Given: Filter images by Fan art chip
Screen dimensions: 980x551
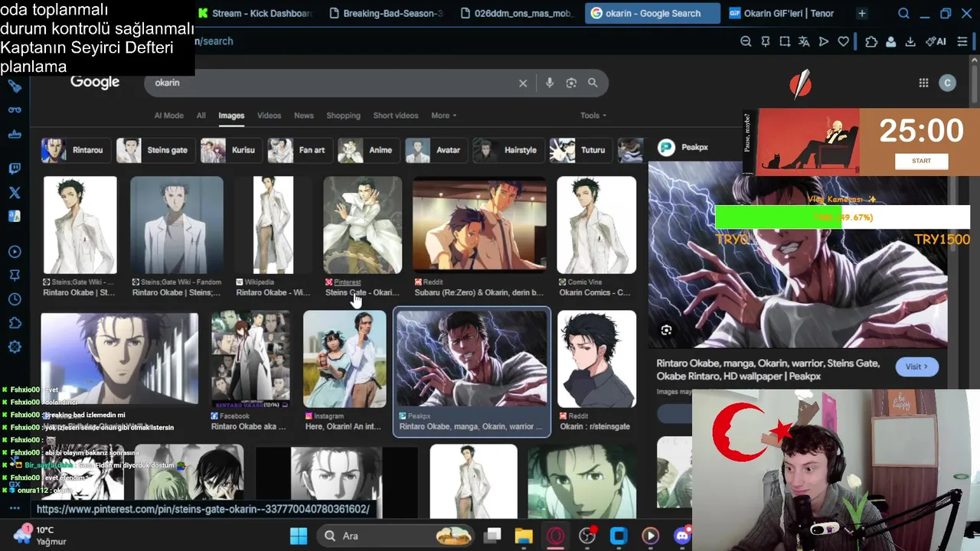Looking at the screenshot, I should tap(299, 150).
